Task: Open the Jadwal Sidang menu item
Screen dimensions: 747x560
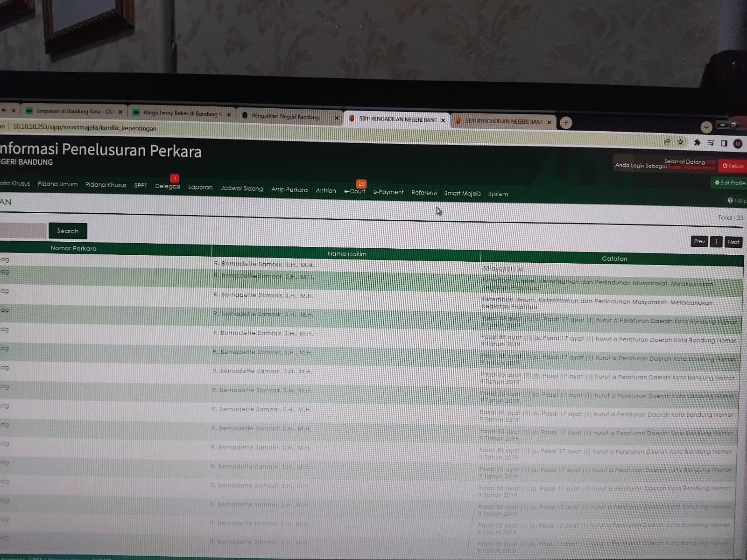Action: tap(242, 189)
